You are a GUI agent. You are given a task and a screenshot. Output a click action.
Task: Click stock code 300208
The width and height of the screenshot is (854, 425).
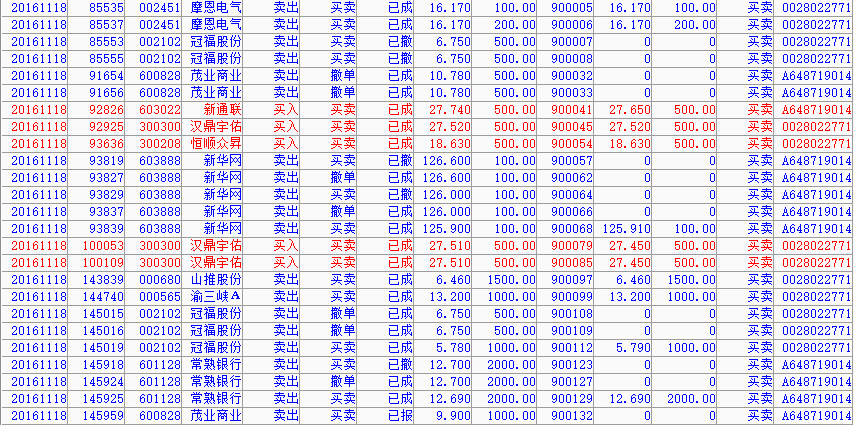(160, 144)
